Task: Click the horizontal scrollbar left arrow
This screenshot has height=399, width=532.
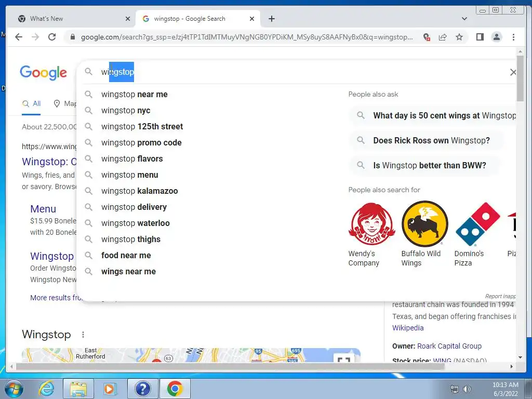Action: tap(11, 366)
